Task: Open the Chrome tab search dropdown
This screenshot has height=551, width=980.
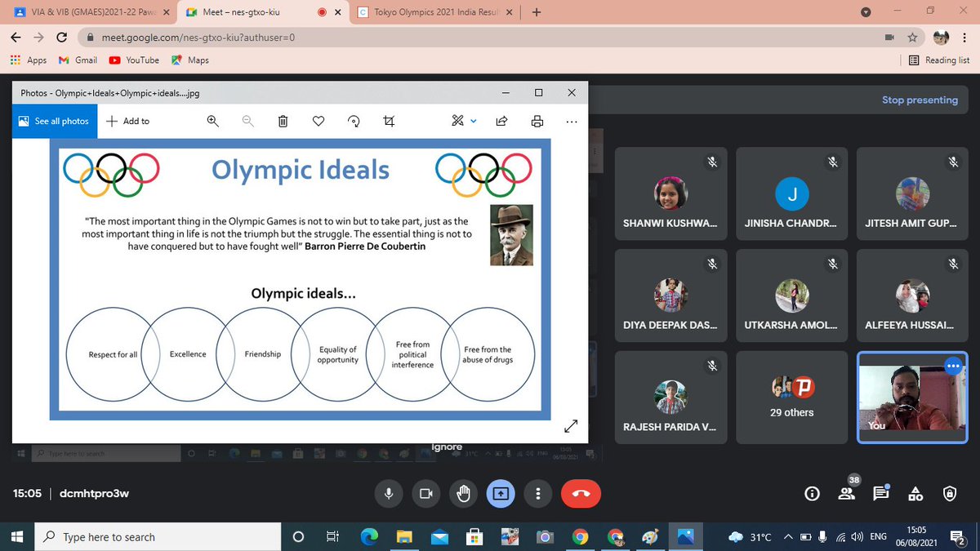Action: [x=866, y=12]
